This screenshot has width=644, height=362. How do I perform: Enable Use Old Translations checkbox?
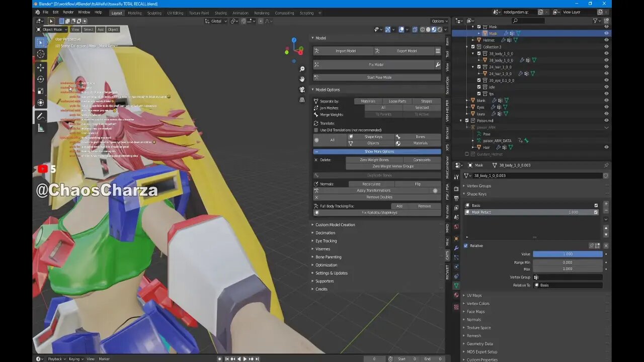316,130
